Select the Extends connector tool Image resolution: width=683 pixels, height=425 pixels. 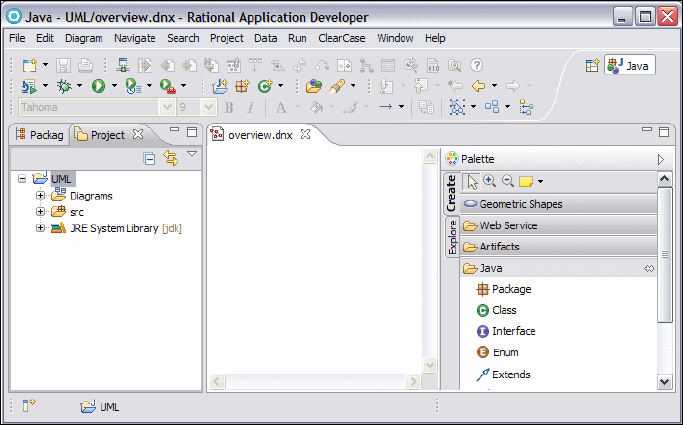pos(503,374)
